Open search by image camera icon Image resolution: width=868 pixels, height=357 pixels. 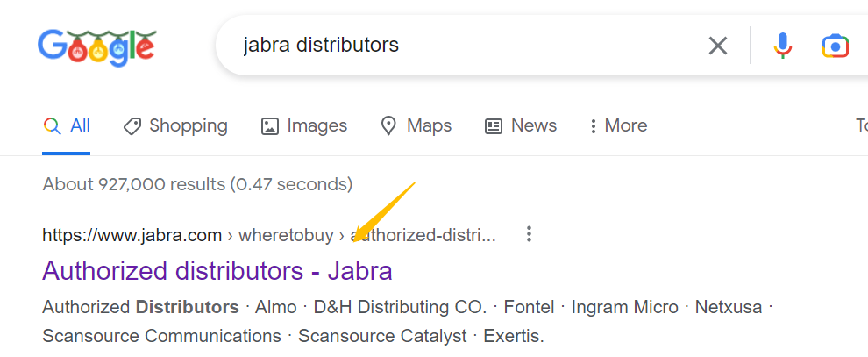[836, 46]
